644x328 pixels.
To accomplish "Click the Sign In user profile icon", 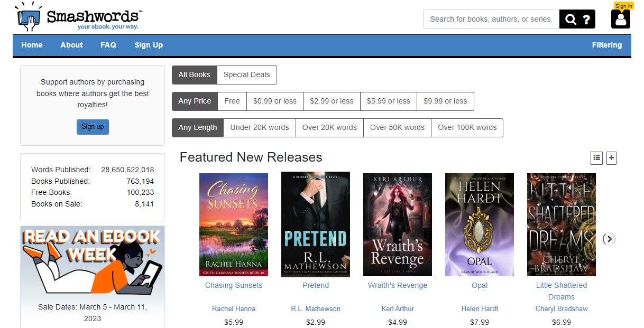I will pyautogui.click(x=621, y=19).
